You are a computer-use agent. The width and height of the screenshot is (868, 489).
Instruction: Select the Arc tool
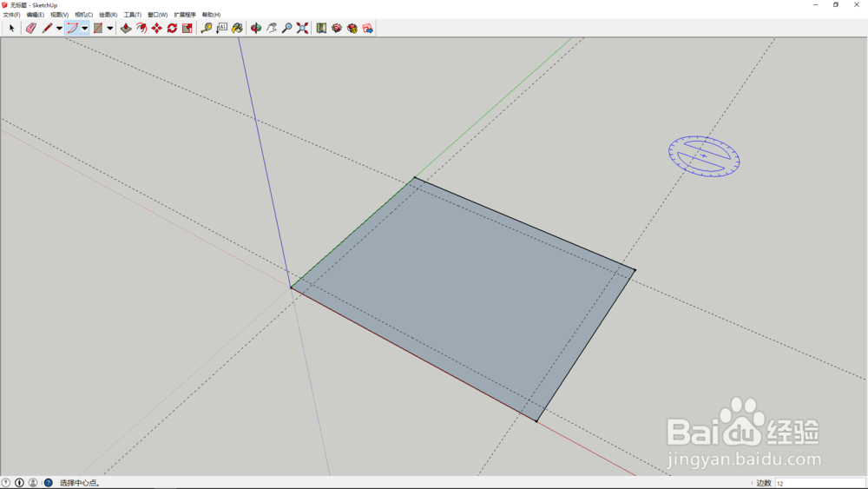pos(73,28)
